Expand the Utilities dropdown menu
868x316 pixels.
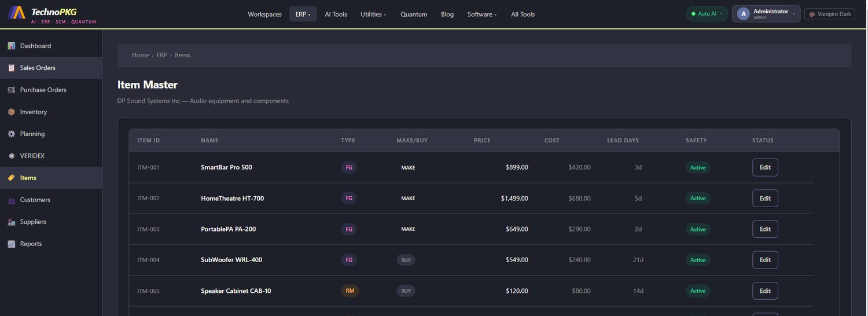373,14
